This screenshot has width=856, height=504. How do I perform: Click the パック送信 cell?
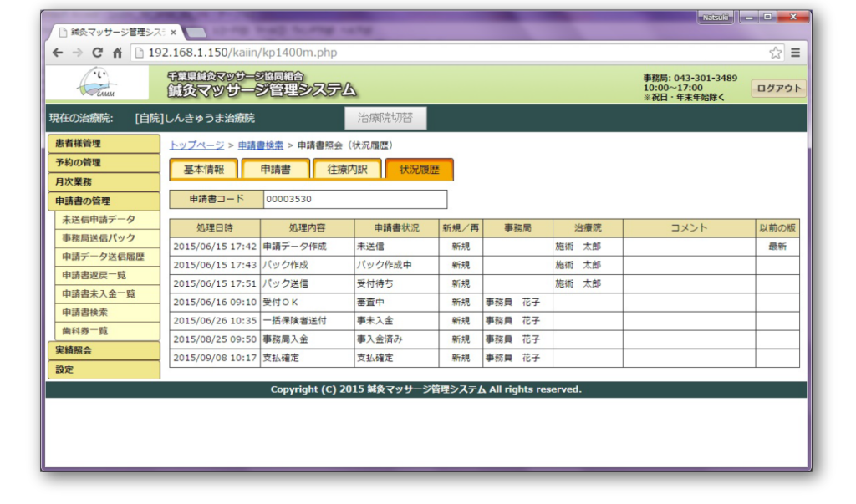tap(307, 284)
